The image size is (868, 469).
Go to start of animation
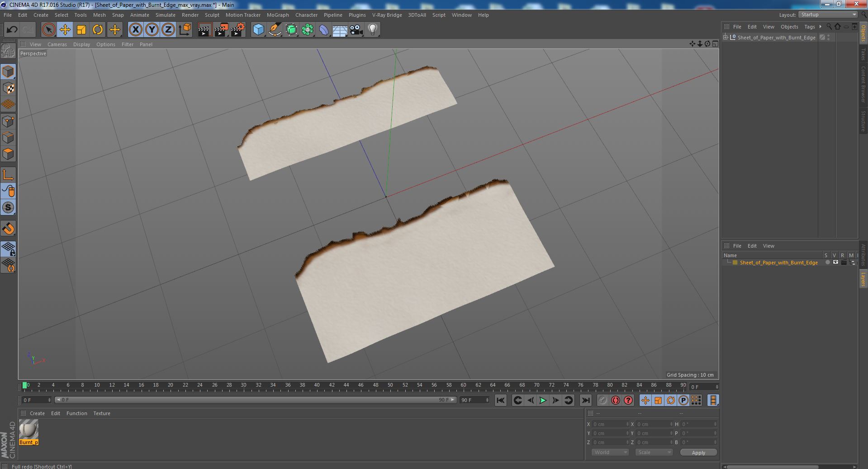click(x=500, y=400)
